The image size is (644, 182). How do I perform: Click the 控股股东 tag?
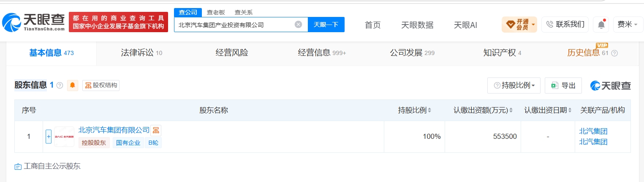coord(94,143)
